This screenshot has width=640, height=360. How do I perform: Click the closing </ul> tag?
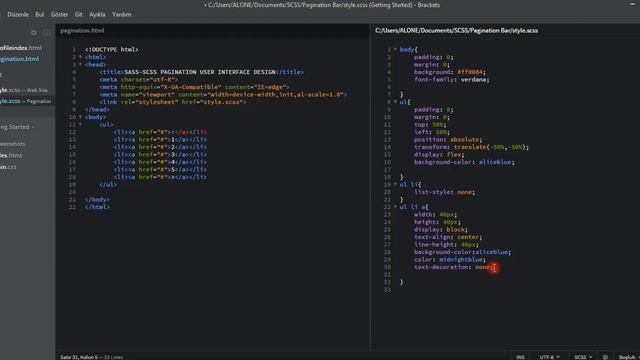tap(108, 184)
